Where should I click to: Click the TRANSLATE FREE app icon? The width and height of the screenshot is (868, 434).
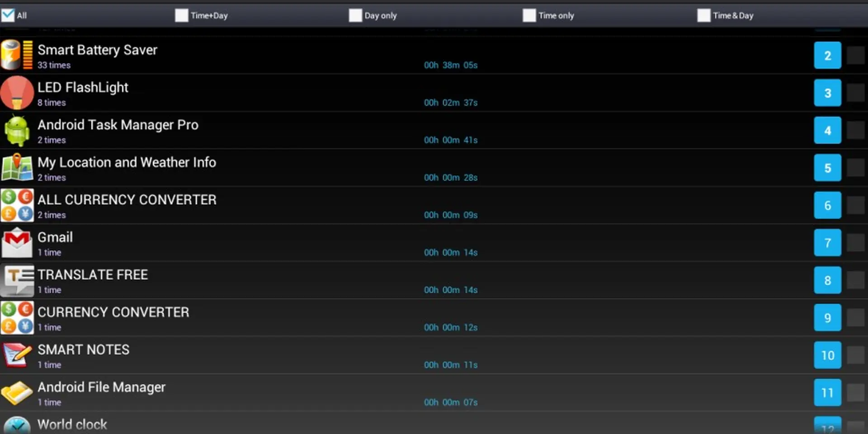[x=17, y=280]
